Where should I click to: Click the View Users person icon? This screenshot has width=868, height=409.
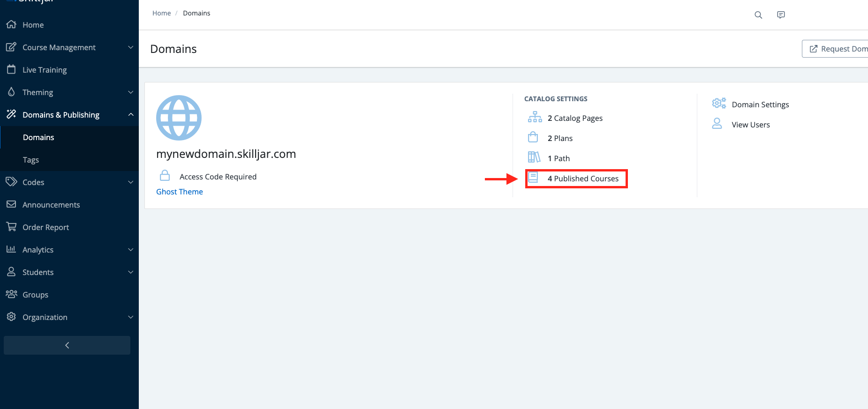717,124
